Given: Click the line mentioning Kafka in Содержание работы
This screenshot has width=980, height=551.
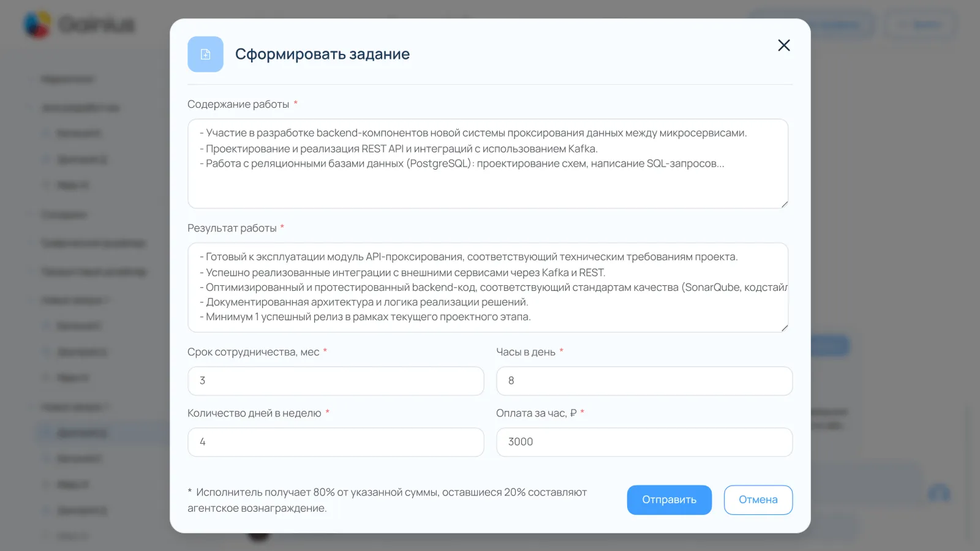Looking at the screenshot, I should click(399, 149).
